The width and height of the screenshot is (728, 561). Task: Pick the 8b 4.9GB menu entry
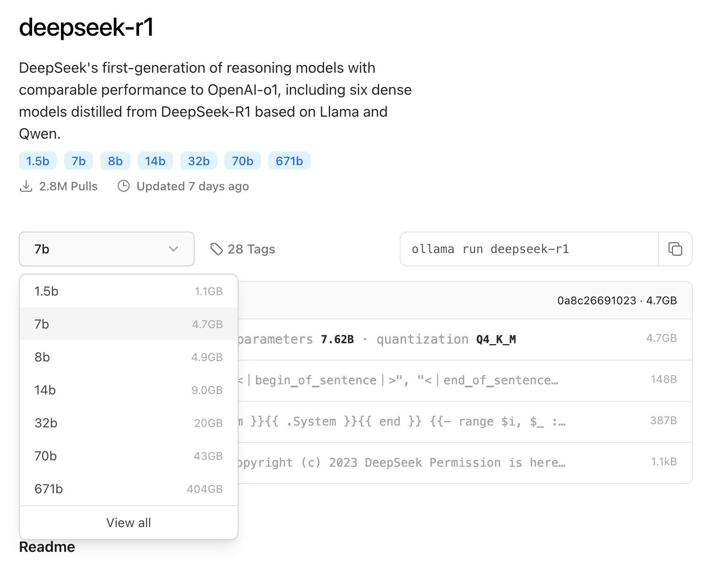(128, 357)
